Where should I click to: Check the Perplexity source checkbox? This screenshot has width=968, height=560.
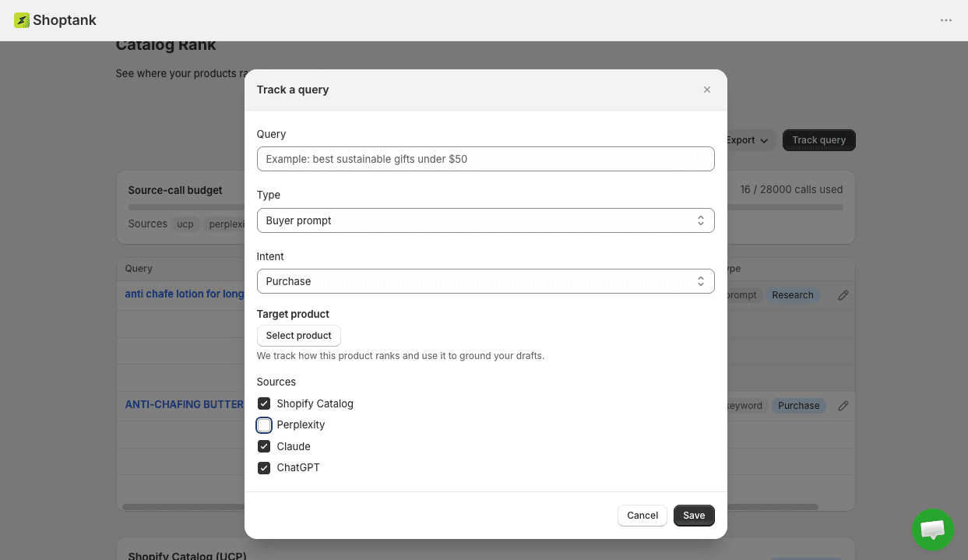[x=264, y=425]
